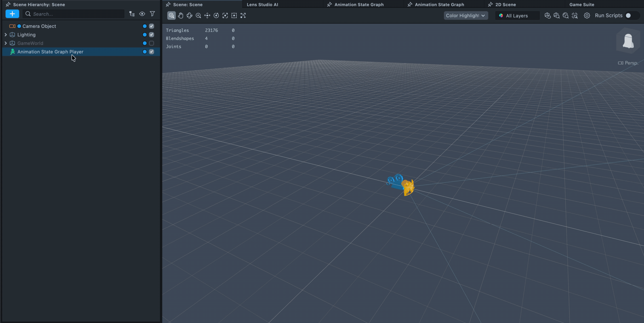Screen dimensions: 644x323
Task: Expand the Lighting tree item
Action: pos(6,35)
